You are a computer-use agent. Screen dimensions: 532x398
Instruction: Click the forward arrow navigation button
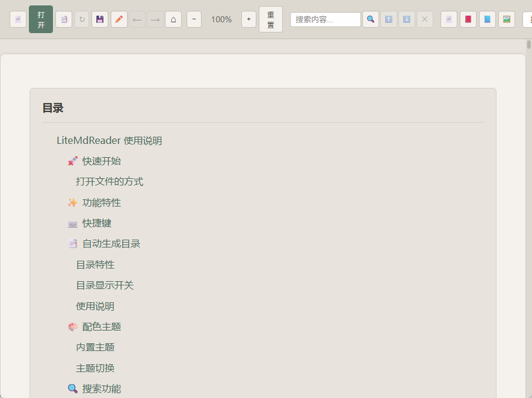(x=155, y=19)
